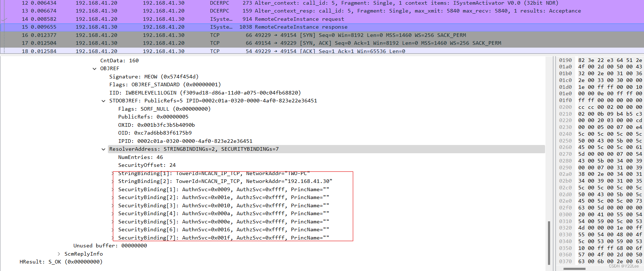Expand SecurityBinding[6] entry arrow
Viewport: 644px width, 271px height.
(113, 230)
